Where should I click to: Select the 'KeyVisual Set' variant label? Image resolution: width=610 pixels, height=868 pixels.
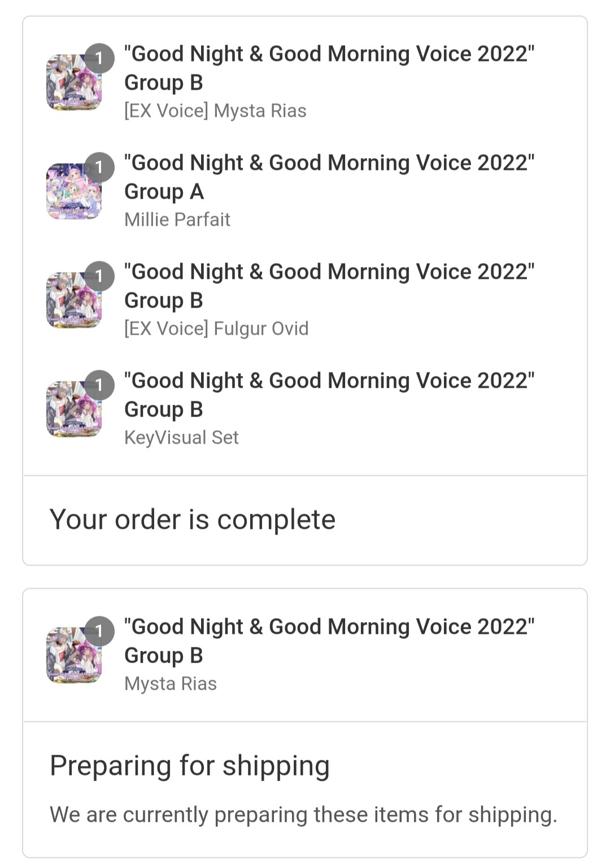coord(181,437)
